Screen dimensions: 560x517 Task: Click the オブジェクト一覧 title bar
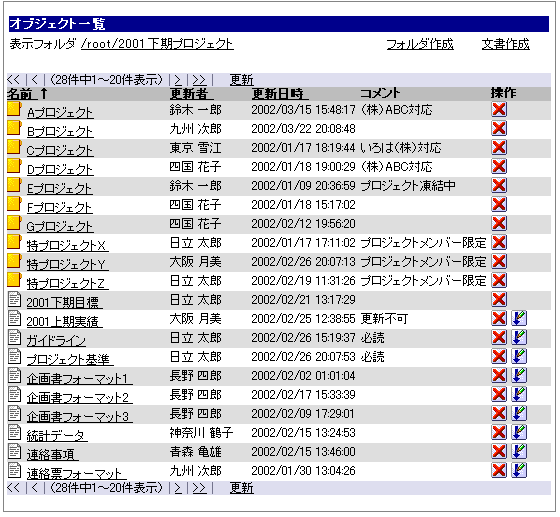pos(279,24)
